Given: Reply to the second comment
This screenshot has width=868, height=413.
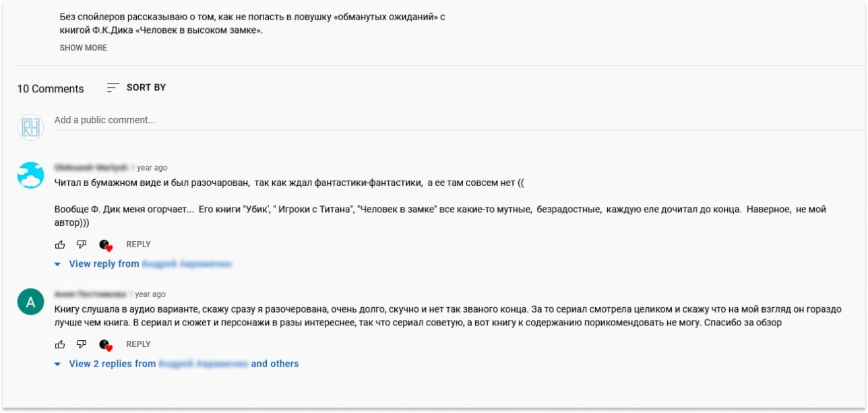Looking at the screenshot, I should pyautogui.click(x=138, y=344).
